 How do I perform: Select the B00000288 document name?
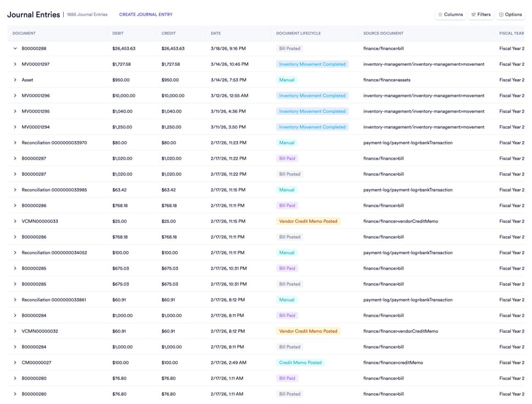[x=34, y=48]
